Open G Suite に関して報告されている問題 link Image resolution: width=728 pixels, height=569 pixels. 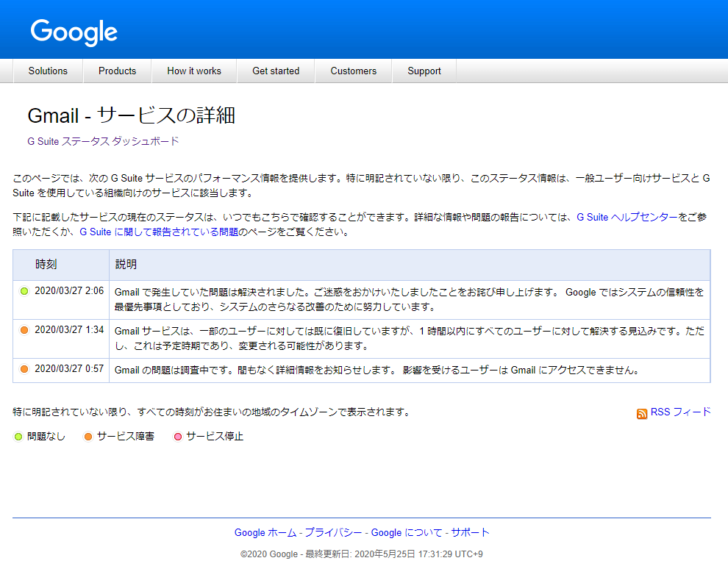pos(158,232)
